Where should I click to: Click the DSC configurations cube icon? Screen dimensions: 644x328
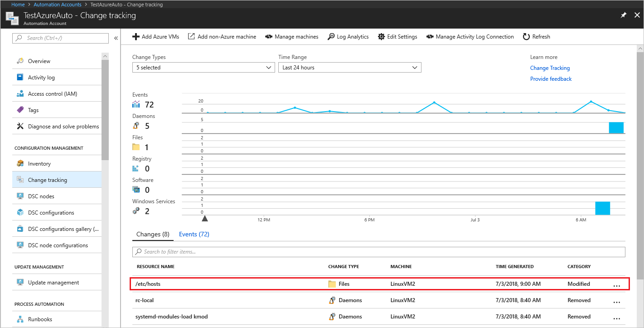coord(20,212)
